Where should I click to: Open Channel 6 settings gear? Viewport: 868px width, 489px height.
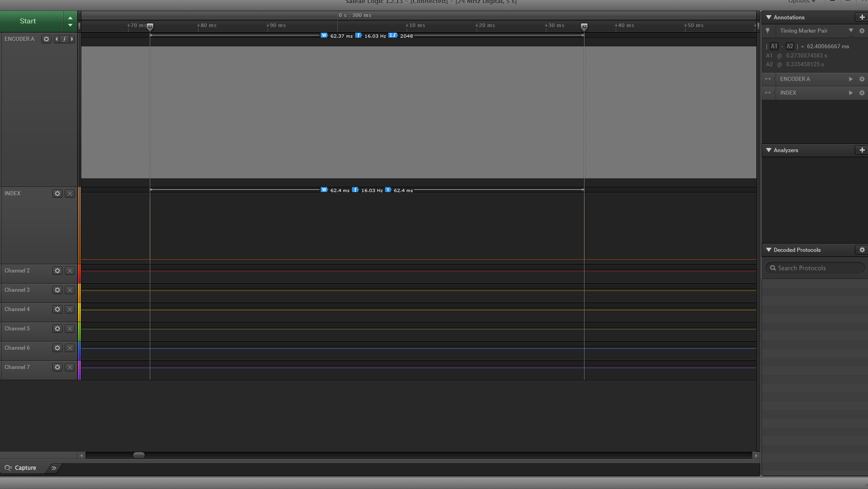coord(57,348)
